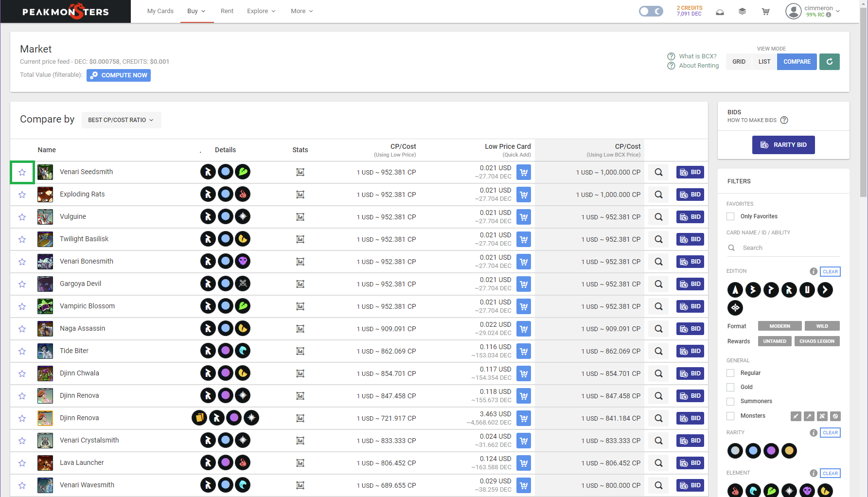Viewport: 868px width, 497px height.
Task: Filter by melee attack sword icon
Action: pos(796,416)
